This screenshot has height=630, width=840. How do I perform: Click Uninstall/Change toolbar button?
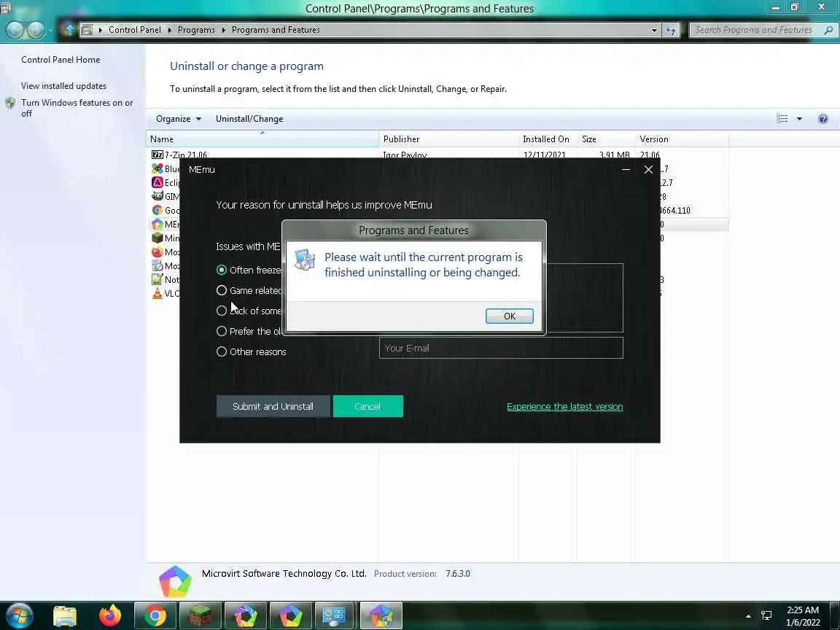click(x=249, y=119)
